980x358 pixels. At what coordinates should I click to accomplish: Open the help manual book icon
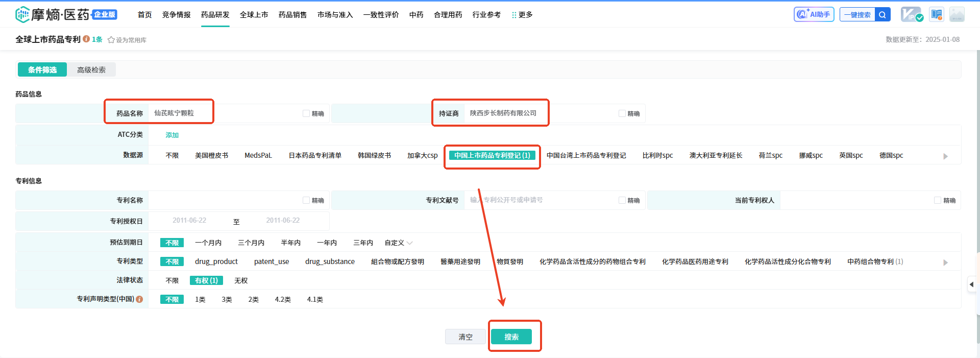pyautogui.click(x=937, y=14)
